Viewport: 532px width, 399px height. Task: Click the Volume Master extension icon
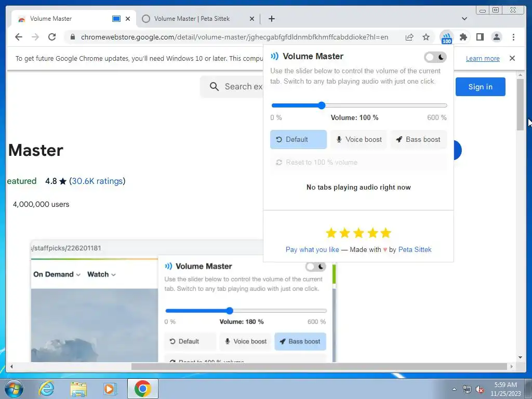(446, 37)
